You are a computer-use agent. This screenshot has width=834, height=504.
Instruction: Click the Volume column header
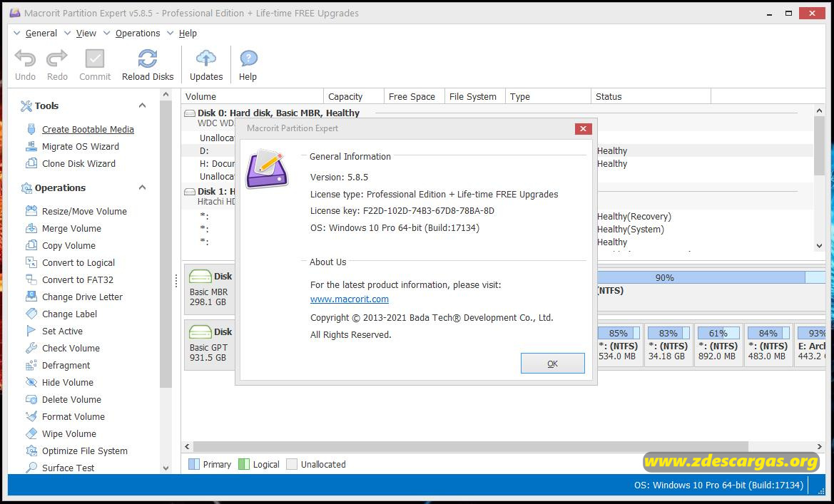[252, 97]
